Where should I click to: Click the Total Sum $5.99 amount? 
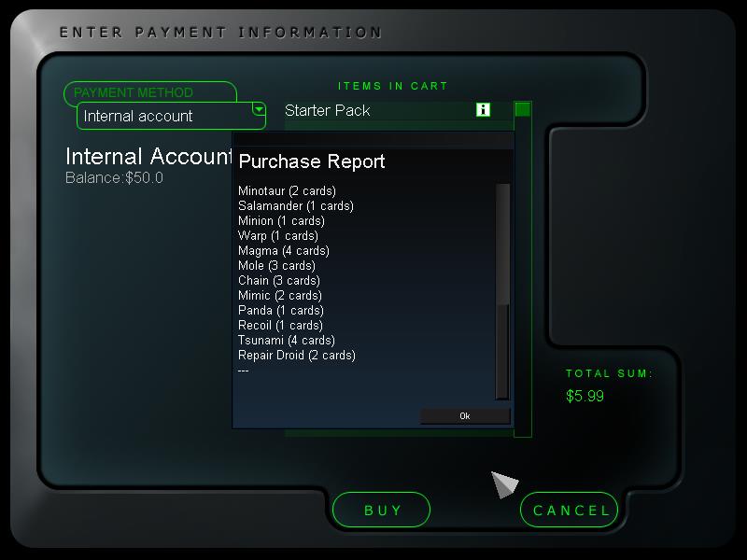tap(585, 396)
